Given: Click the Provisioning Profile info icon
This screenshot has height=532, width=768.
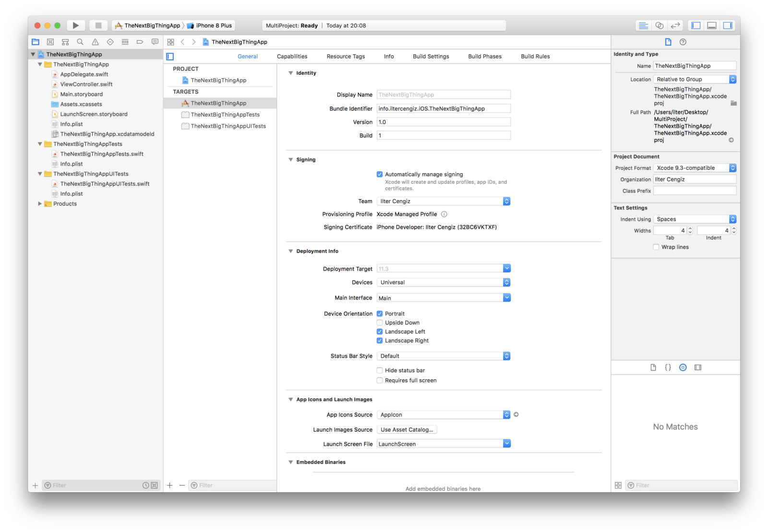Looking at the screenshot, I should (444, 214).
